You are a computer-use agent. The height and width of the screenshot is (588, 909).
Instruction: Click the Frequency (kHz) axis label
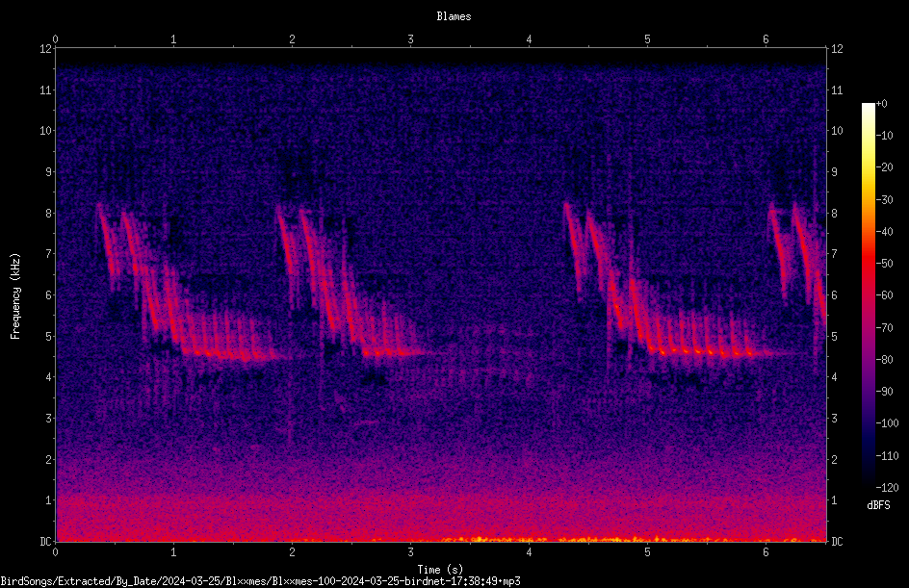tap(15, 296)
